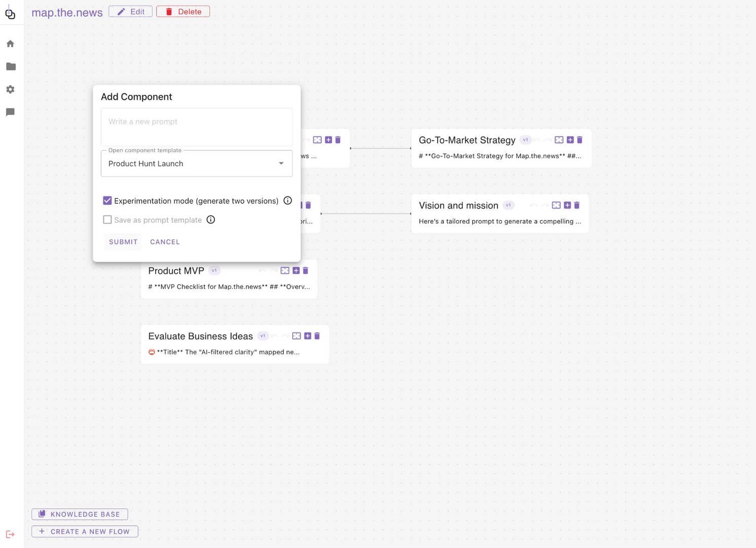Click the Edit button for map.the.news

(x=130, y=12)
